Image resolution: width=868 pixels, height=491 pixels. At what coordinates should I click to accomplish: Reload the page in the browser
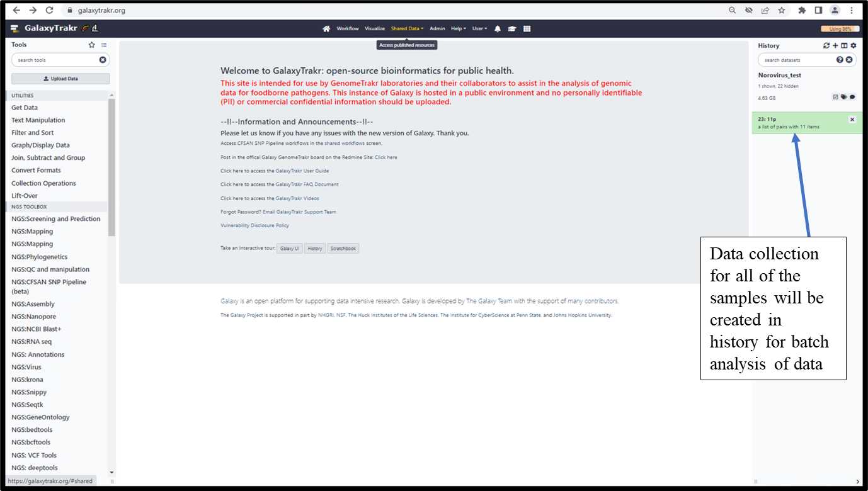49,10
